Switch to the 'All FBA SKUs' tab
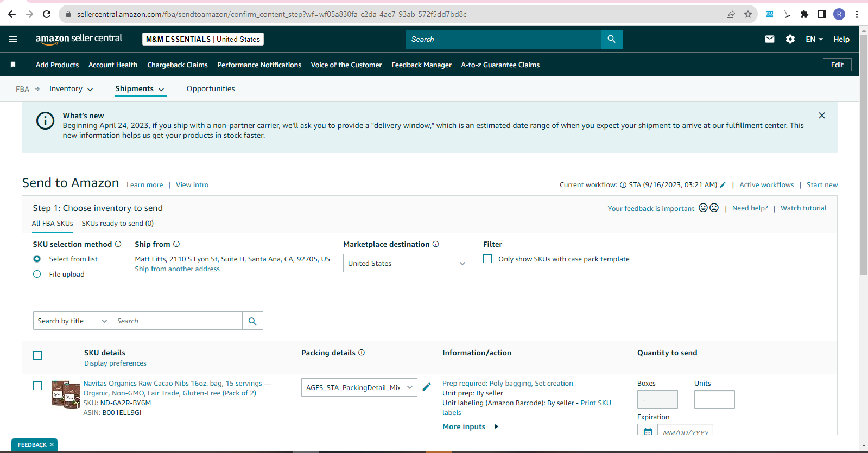 [x=52, y=224]
